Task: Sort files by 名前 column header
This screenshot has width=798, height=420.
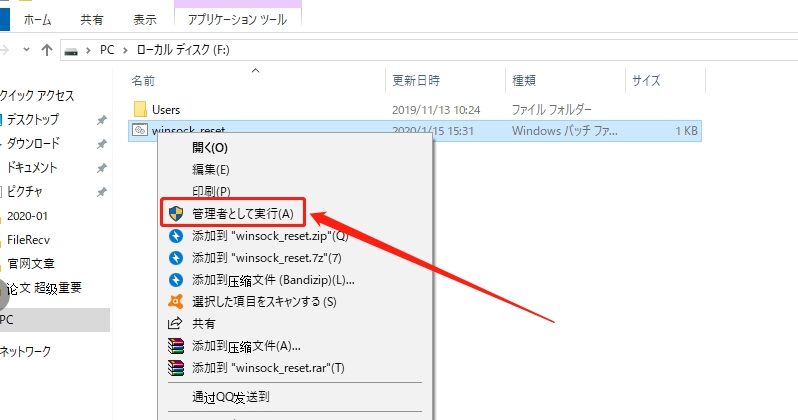Action: pos(144,79)
